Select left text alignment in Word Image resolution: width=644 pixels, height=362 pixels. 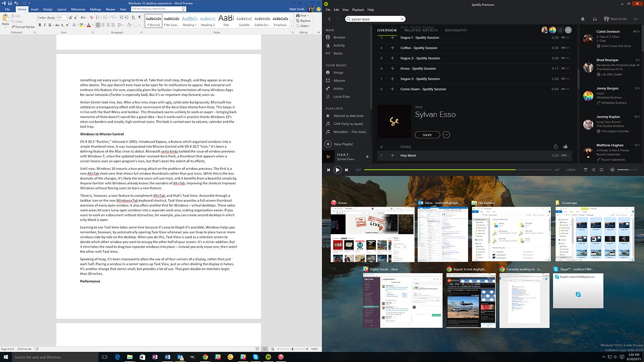point(98,25)
